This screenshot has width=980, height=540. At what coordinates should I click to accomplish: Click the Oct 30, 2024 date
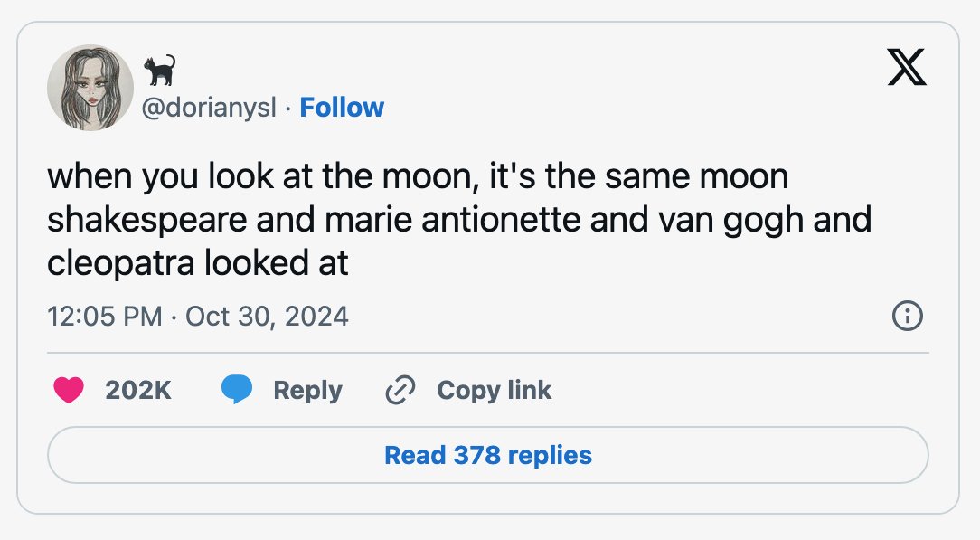267,316
